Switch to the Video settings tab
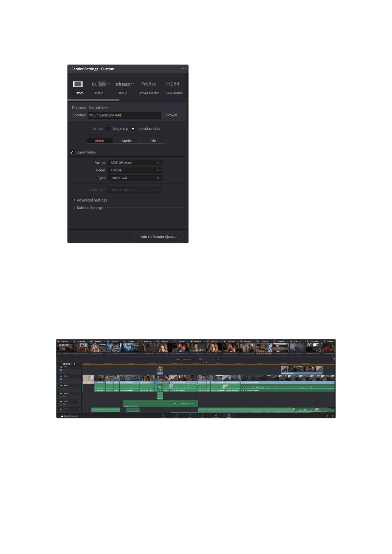 click(x=99, y=141)
